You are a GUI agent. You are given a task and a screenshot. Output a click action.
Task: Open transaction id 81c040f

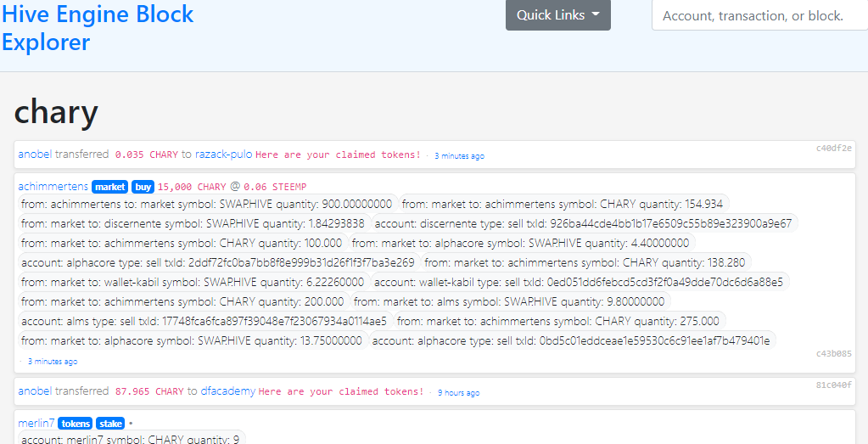(834, 385)
